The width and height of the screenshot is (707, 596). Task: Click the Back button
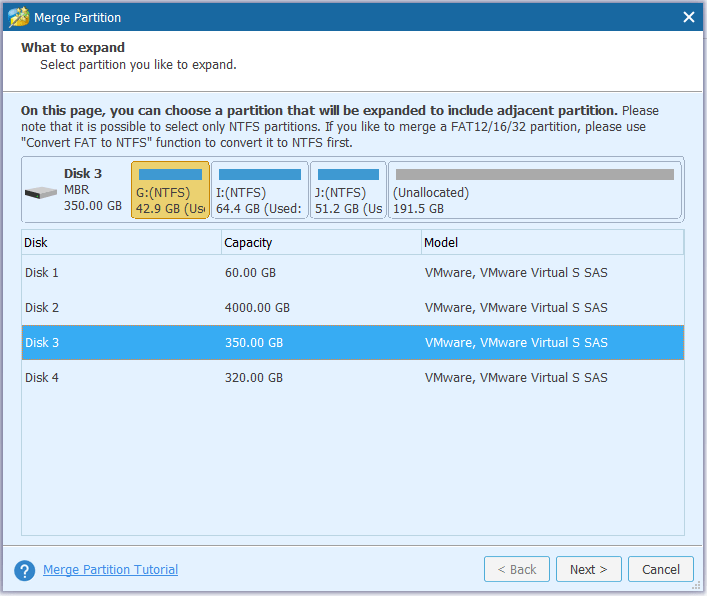(517, 569)
